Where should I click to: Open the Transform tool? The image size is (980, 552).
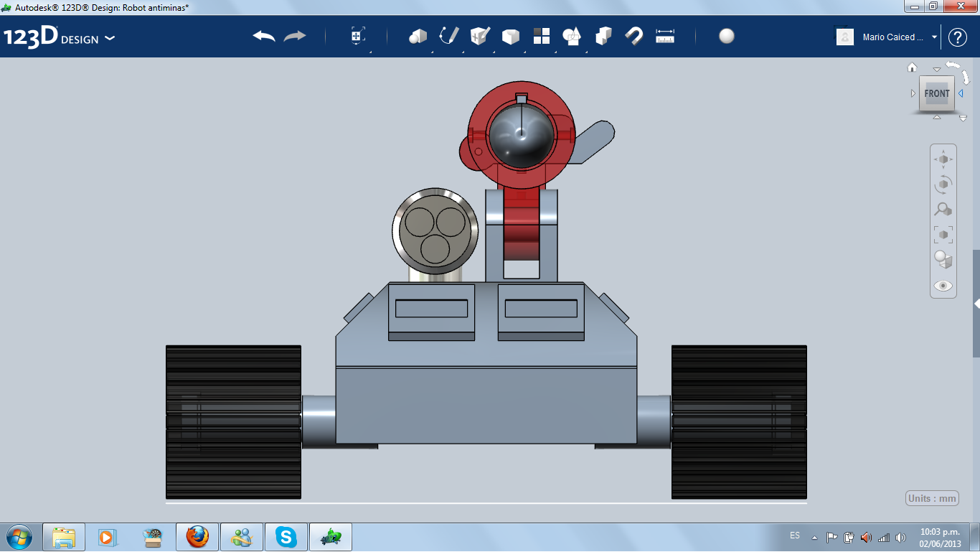tap(358, 37)
